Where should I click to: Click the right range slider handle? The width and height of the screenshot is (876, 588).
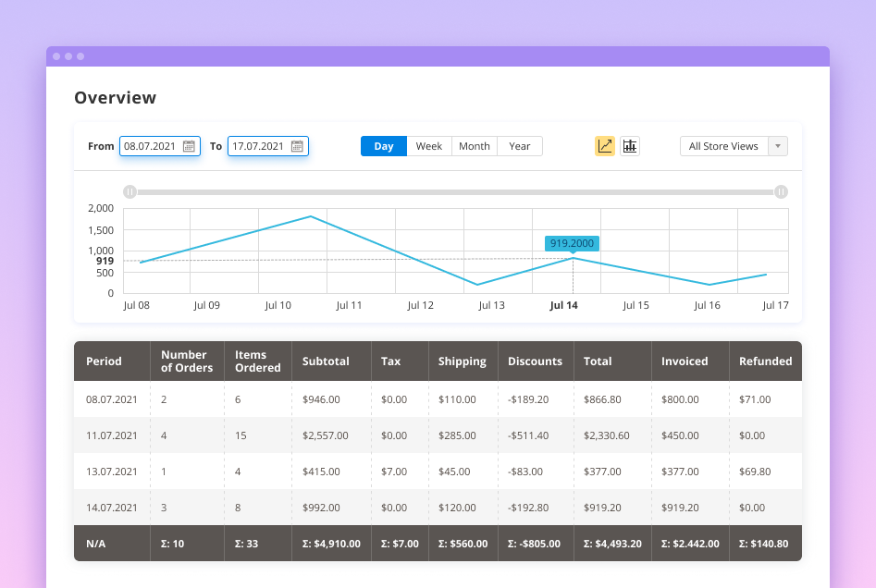click(782, 191)
